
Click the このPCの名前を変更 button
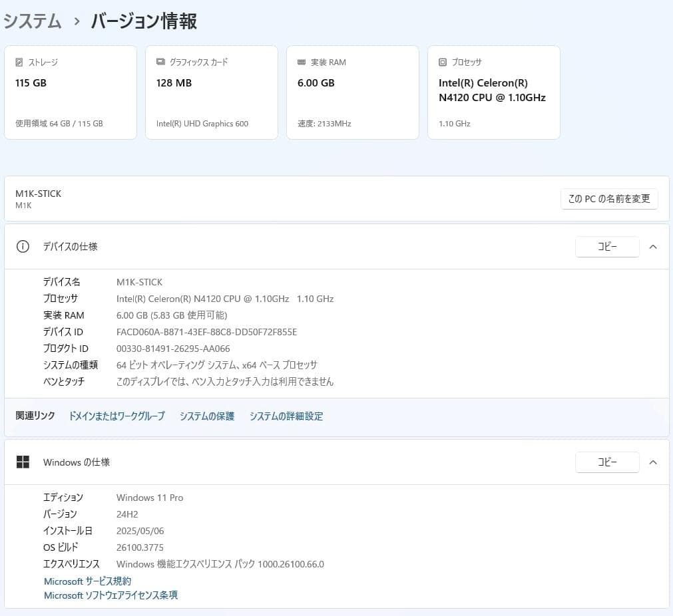click(x=609, y=198)
